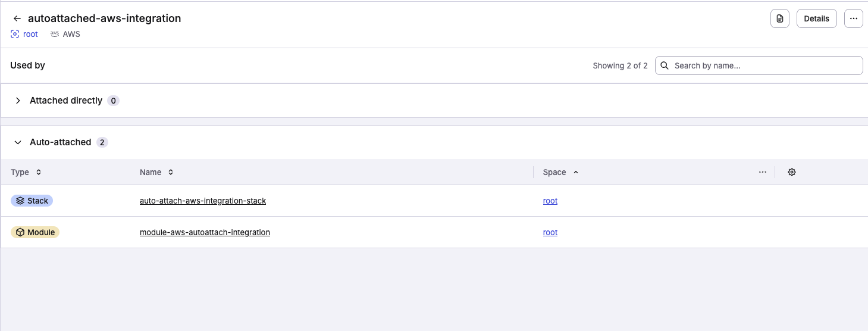Click the three-dots icon in Space column header
Screen dimensions: 868x331
(x=762, y=172)
